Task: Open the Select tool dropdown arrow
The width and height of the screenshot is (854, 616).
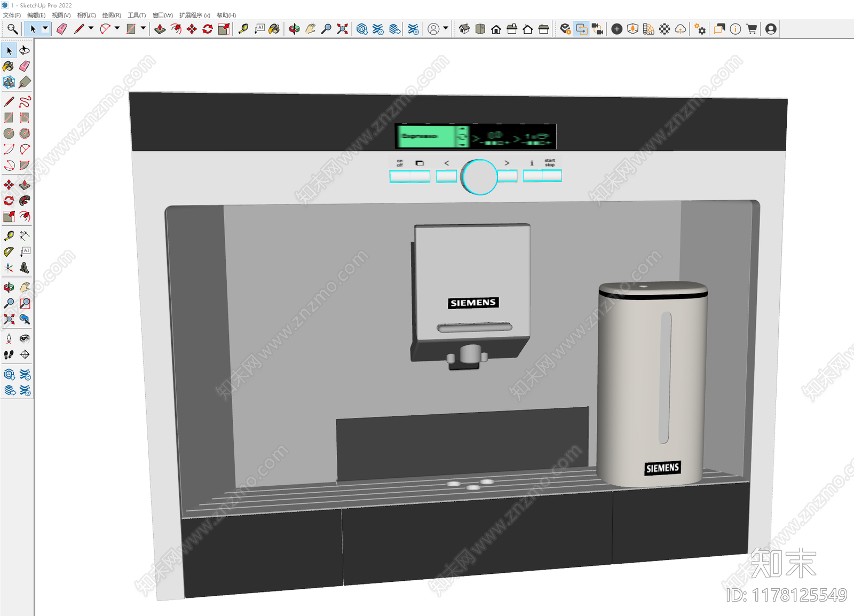Action: point(45,29)
